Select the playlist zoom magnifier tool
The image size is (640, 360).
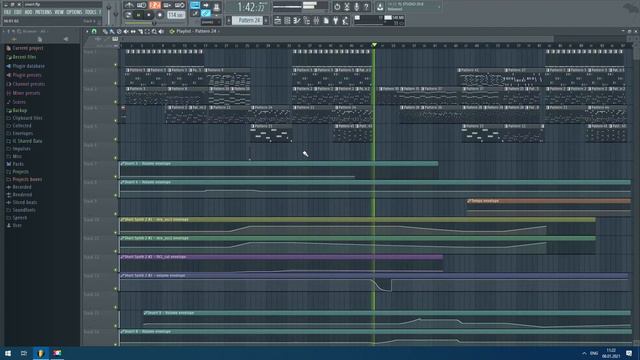coord(154,31)
